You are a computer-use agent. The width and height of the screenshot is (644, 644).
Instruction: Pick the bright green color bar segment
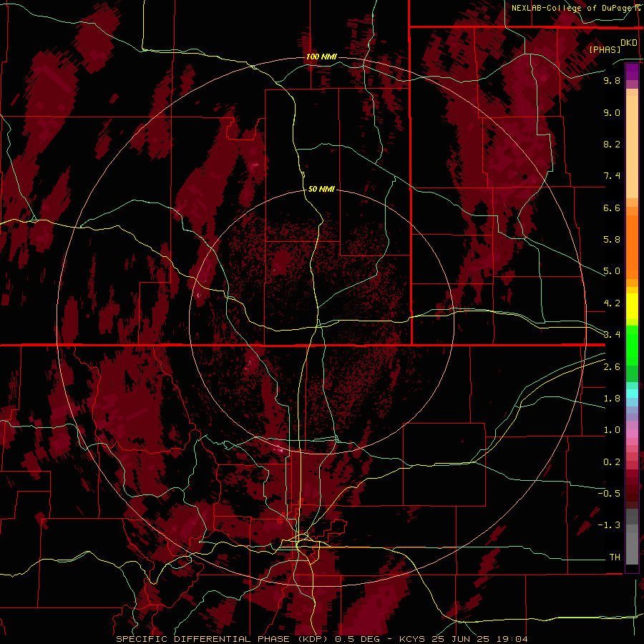coord(632,346)
